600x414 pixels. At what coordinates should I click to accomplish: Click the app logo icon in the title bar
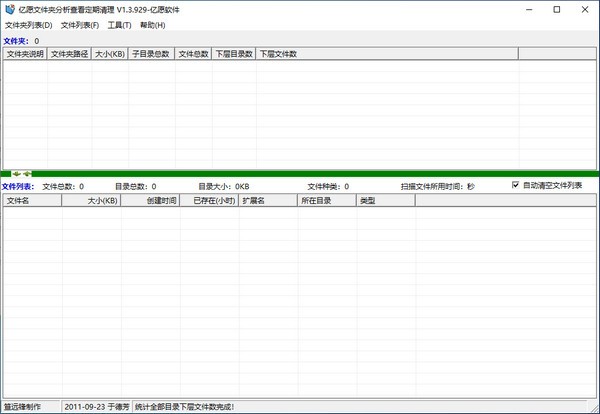[x=10, y=10]
